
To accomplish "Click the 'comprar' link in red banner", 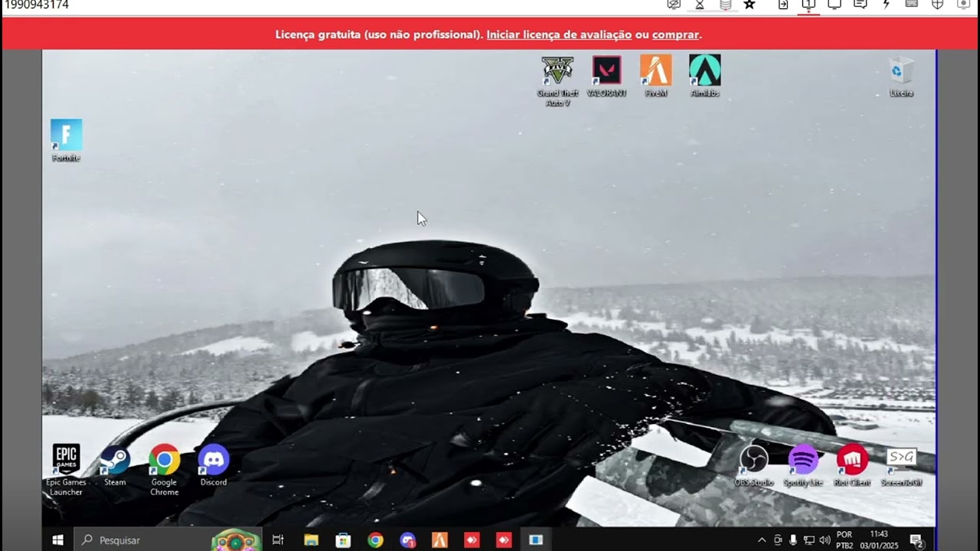I will coord(675,34).
